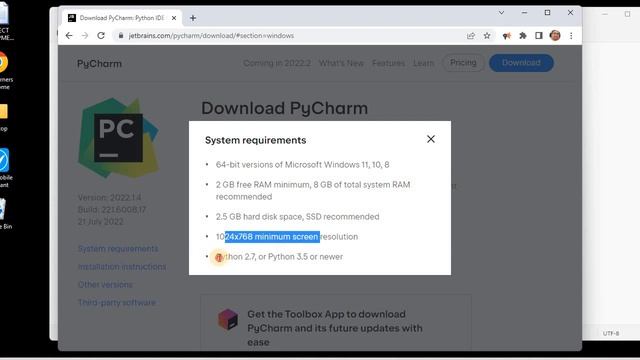The height and width of the screenshot is (360, 640).
Task: Click the Toolbox App cube icon
Action: [x=228, y=319]
